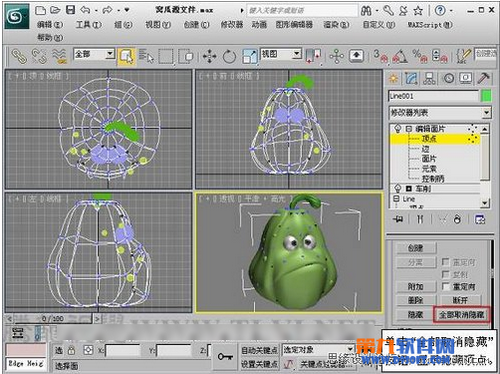Open the 工具(T) menu
500x374 pixels.
(89, 25)
